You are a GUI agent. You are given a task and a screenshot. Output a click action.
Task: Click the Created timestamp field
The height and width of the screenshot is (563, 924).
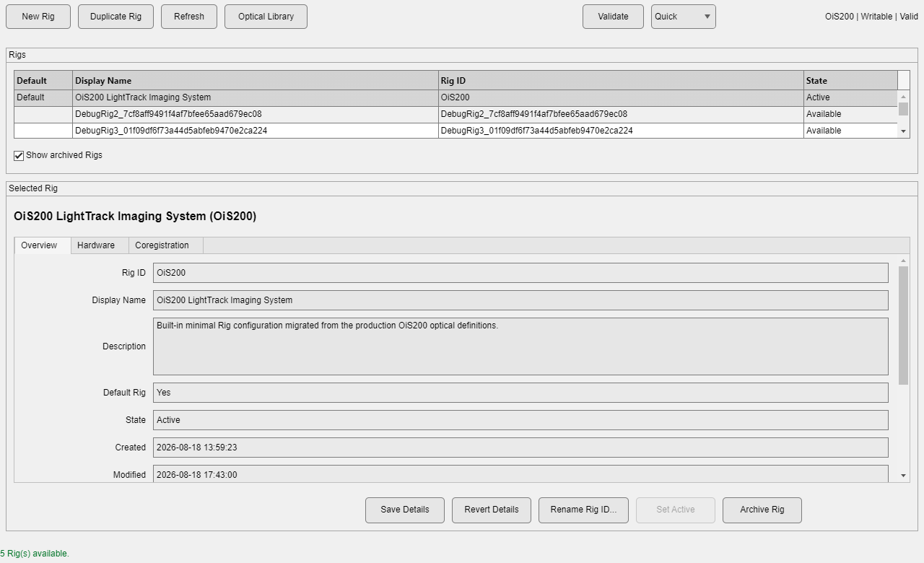point(520,448)
